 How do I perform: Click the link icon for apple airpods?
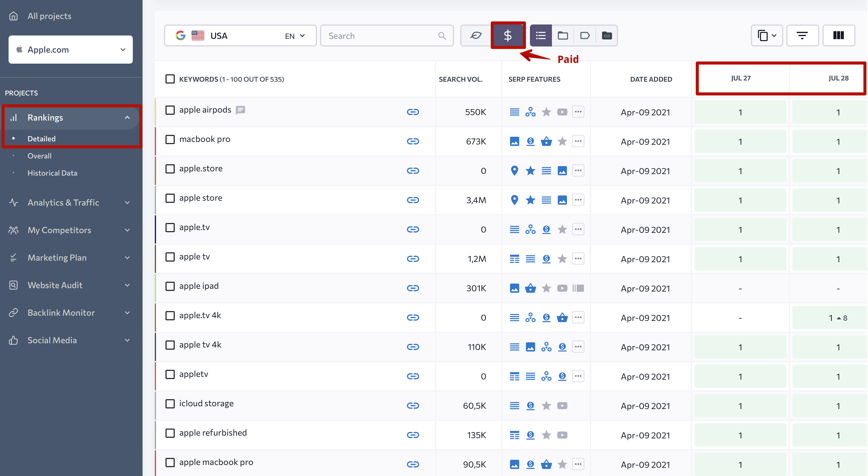(413, 112)
